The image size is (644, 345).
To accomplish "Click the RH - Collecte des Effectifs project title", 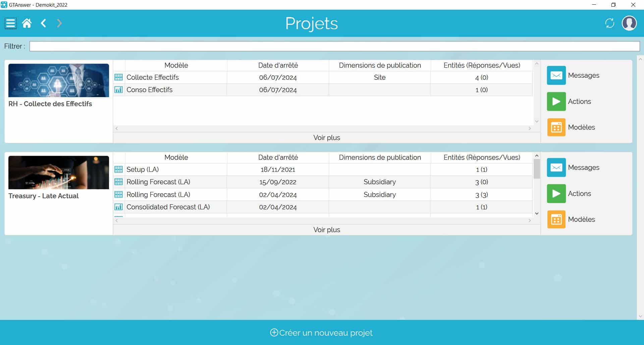I will coord(50,104).
